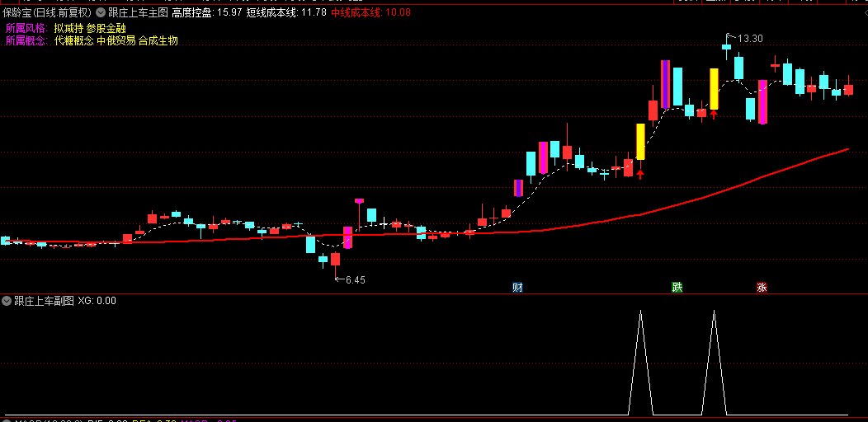Open the 合成生物 concept tag
This screenshot has height=422, width=868.
[x=158, y=40]
